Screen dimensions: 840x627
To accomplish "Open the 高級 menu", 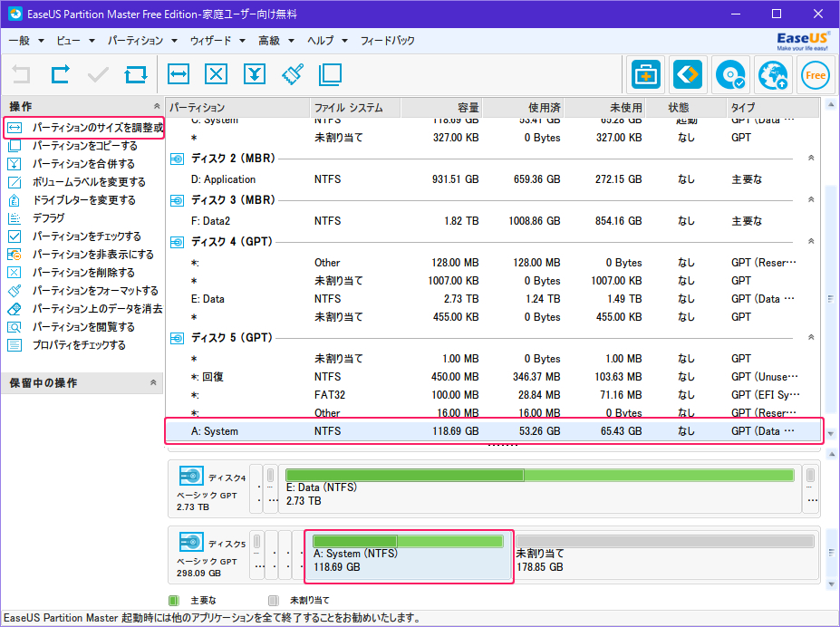I will point(275,41).
